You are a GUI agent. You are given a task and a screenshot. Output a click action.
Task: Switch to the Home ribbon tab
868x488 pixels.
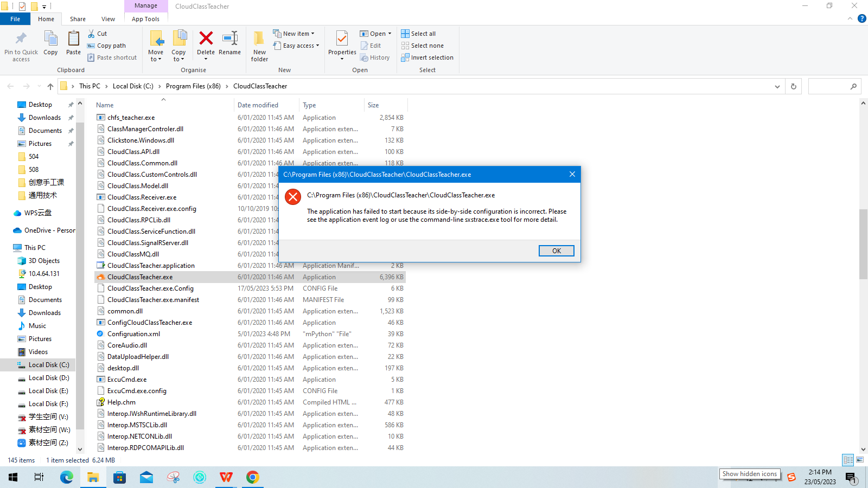(46, 19)
